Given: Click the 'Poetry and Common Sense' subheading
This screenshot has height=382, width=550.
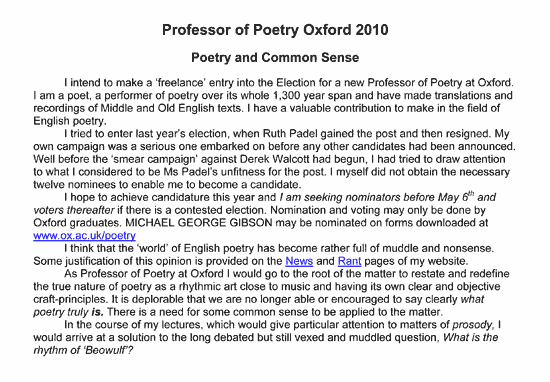Looking at the screenshot, I should tap(275, 58).
